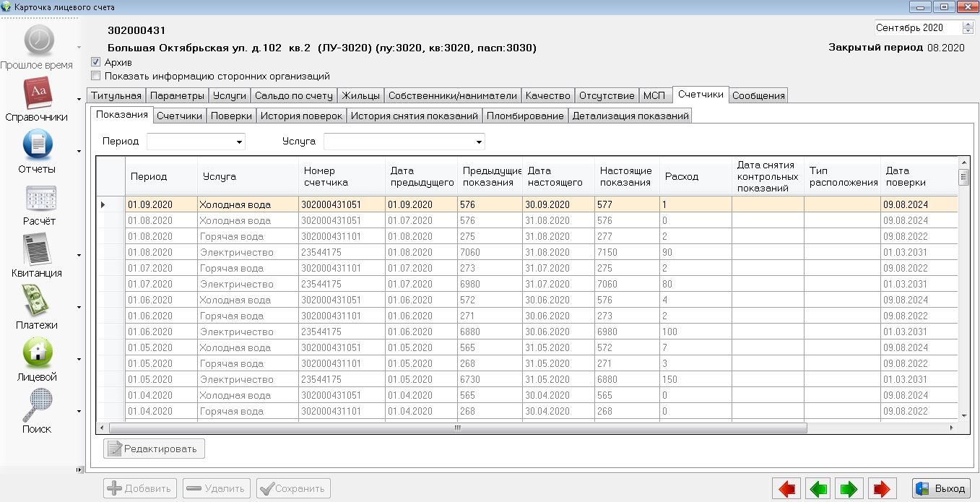Viewport: 980px width, 502px height.
Task: Click the Прошлое время clock icon
Action: pyautogui.click(x=38, y=41)
